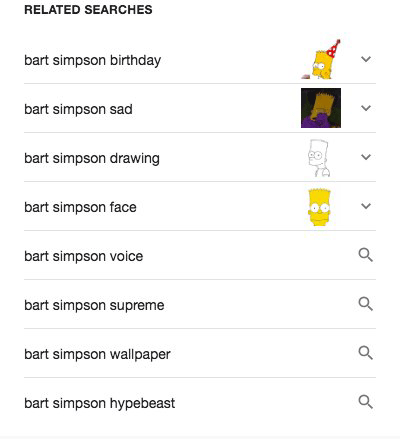Expand the bart simpson drawing chevron
The height and width of the screenshot is (439, 400).
[366, 157]
